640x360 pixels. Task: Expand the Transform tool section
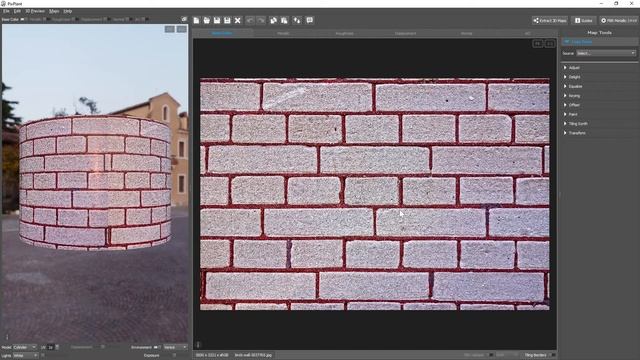[x=599, y=133]
